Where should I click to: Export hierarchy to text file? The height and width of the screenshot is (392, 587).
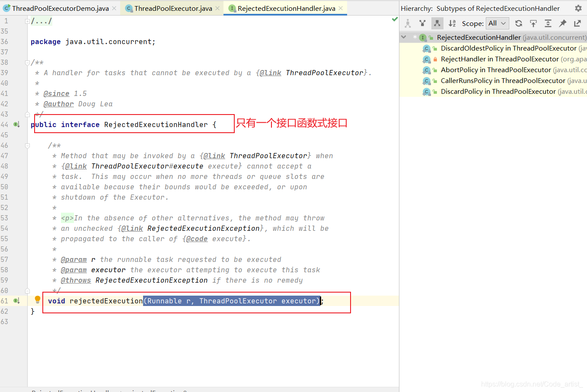tap(577, 23)
